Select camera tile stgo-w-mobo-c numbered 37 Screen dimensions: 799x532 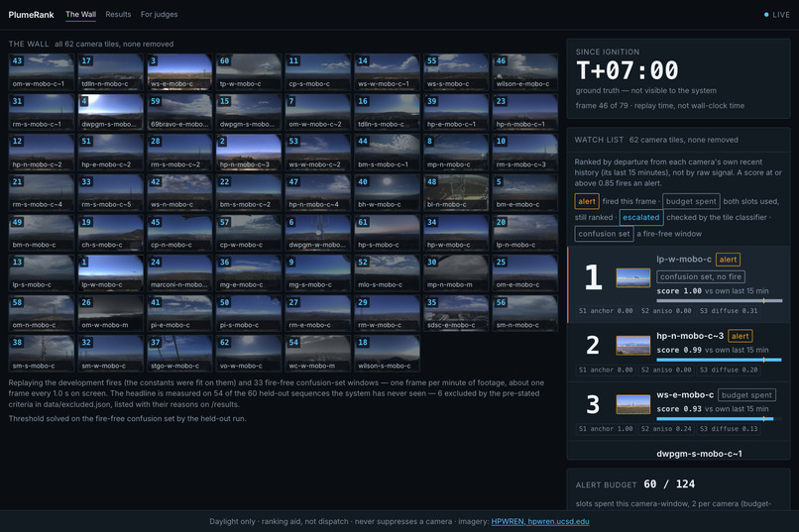coord(179,354)
